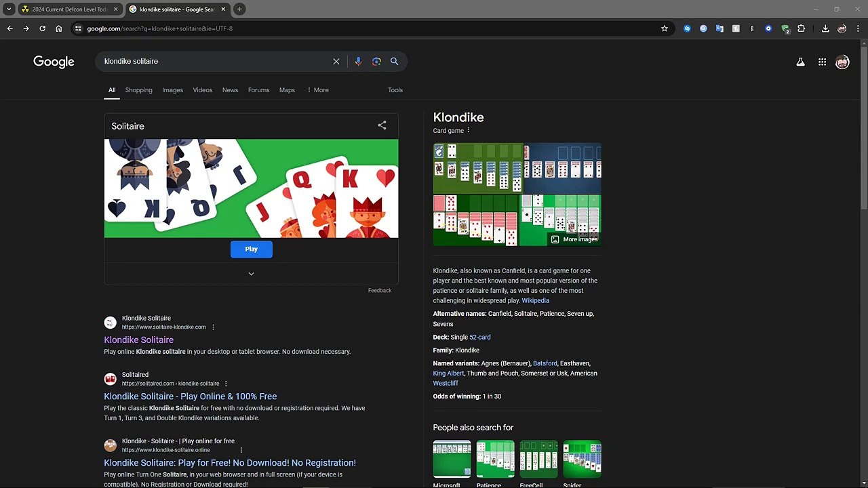Expand the More search filters dropdown
This screenshot has width=868, height=488.
(x=318, y=90)
